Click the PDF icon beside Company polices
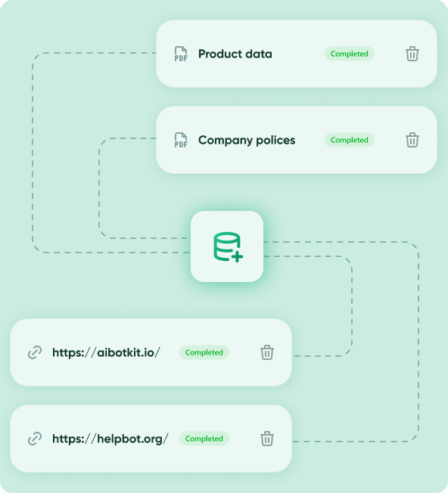 [181, 140]
